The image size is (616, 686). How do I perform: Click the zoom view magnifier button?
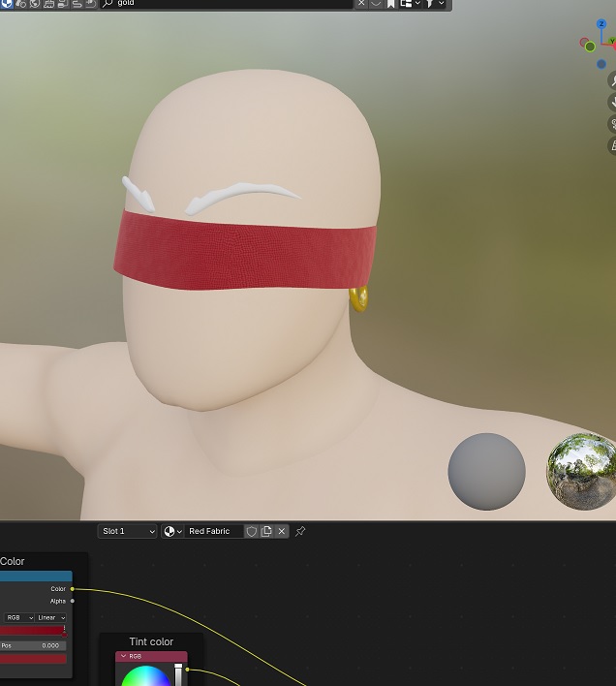click(x=612, y=80)
